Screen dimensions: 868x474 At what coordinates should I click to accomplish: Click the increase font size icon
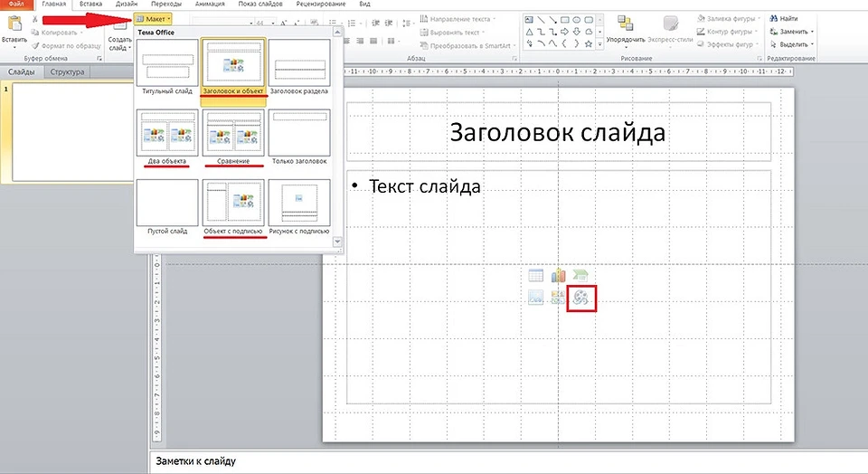coord(283,24)
